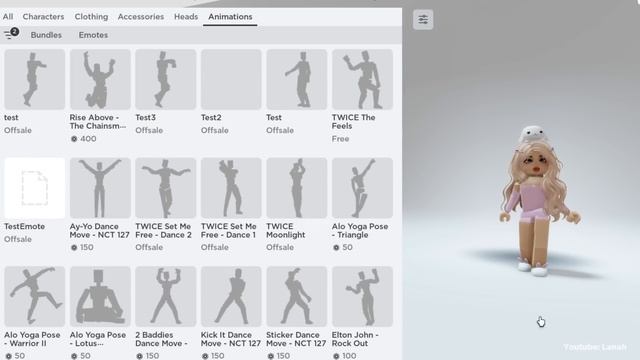
Task: Select the TWICE Moonlight thumbnail
Action: [x=296, y=188]
